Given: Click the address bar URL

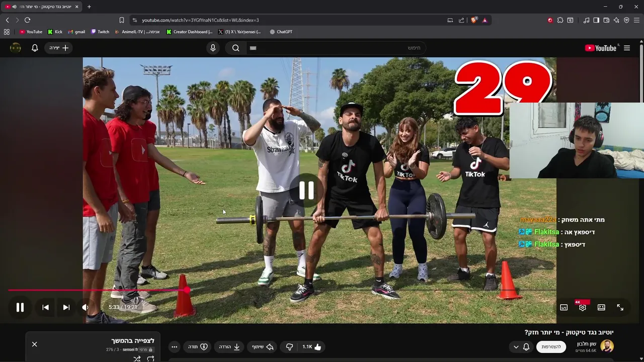Looking at the screenshot, I should point(200,20).
